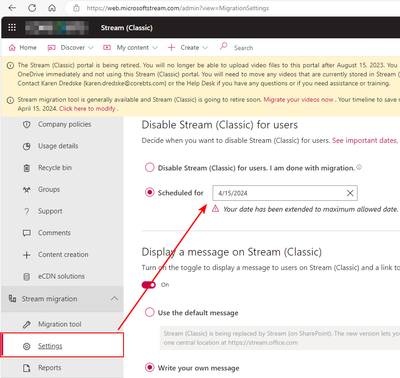The image size is (400, 378).
Task: Select Use the default message option
Action: click(150, 312)
